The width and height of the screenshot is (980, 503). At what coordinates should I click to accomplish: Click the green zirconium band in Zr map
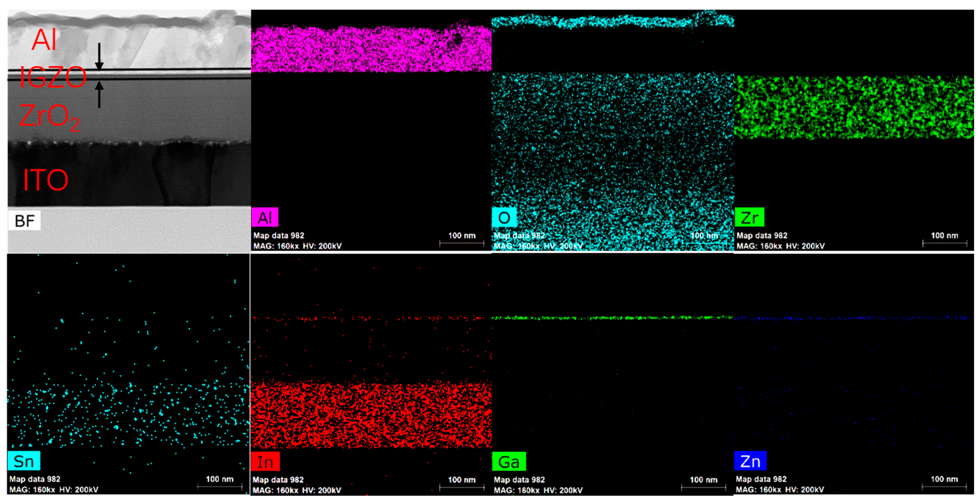tap(854, 107)
